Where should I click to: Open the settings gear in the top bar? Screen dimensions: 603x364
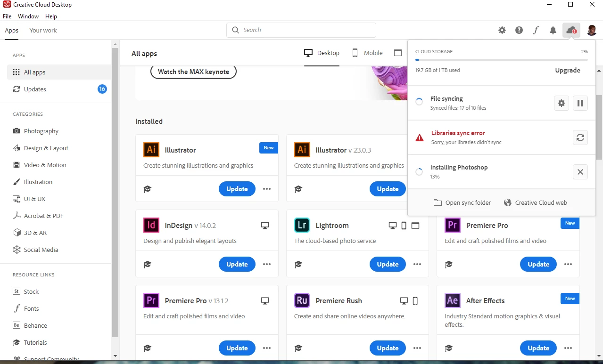[x=502, y=30]
